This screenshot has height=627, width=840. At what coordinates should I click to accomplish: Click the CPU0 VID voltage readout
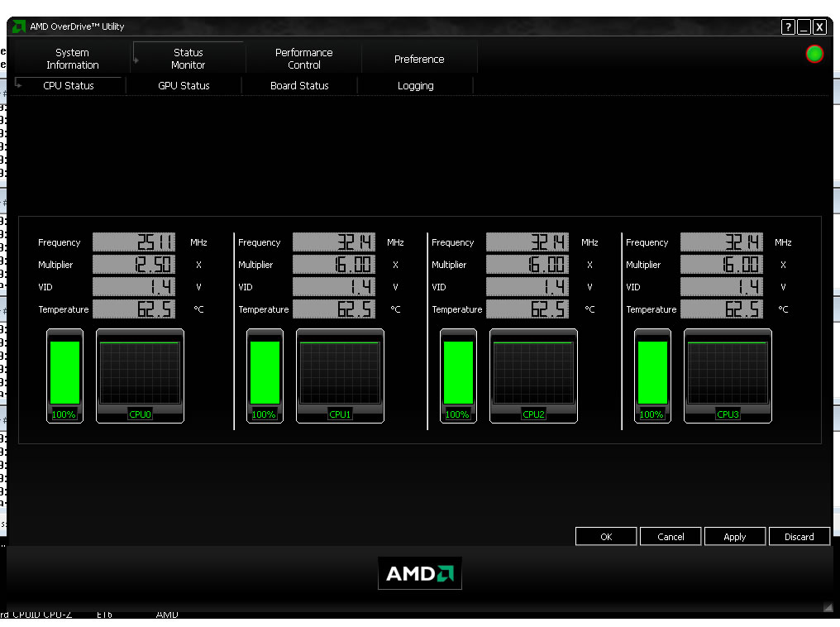134,287
